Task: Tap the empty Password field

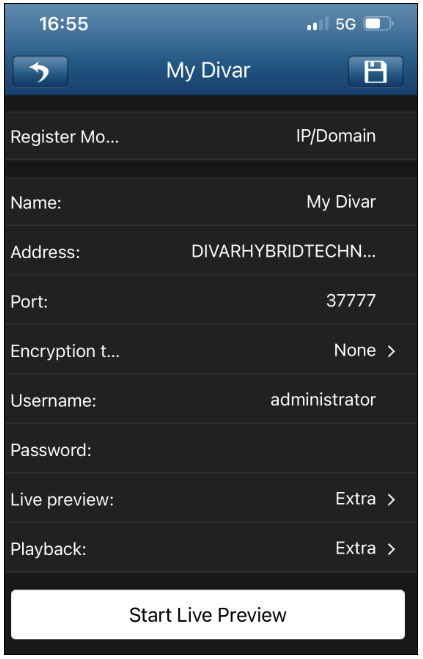Action: (211, 450)
